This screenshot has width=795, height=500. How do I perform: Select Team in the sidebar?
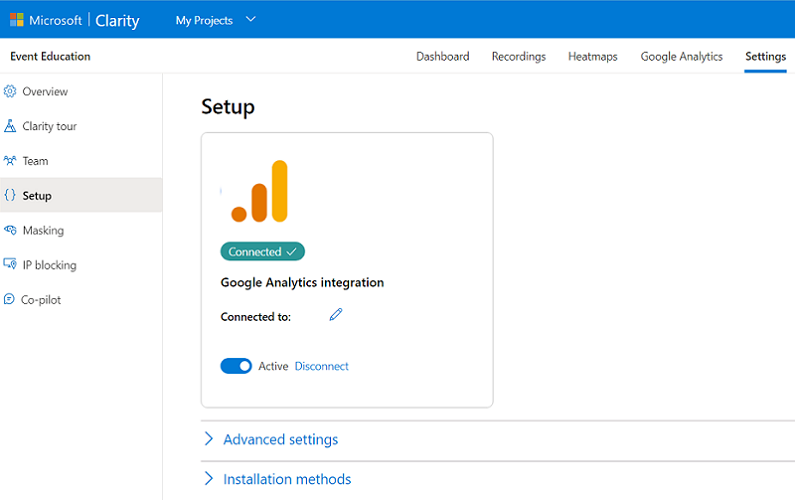coord(81,161)
